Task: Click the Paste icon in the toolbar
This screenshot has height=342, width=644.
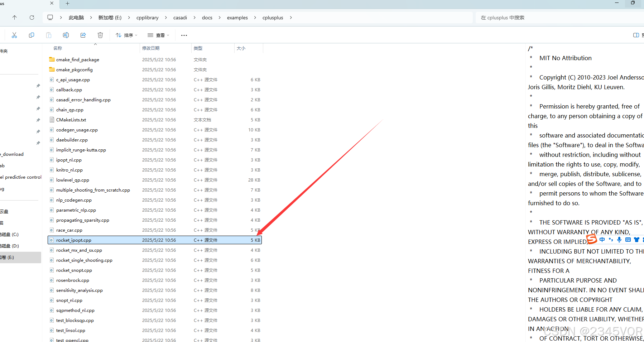Action: click(49, 35)
